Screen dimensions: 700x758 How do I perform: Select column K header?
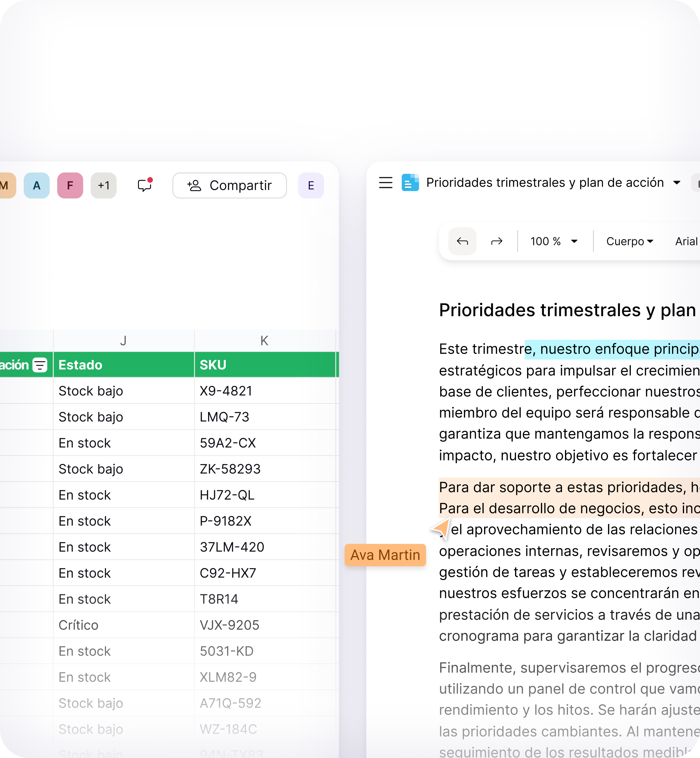[264, 341]
